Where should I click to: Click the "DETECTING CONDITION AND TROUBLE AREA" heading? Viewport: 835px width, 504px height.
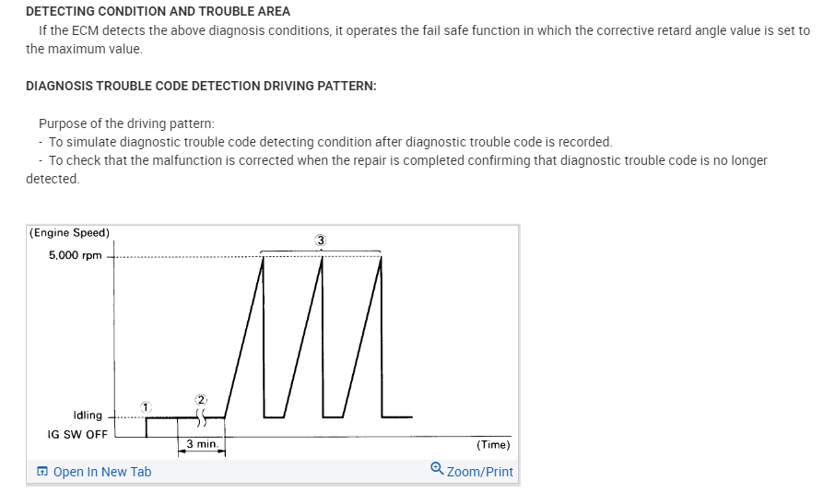coord(158,12)
